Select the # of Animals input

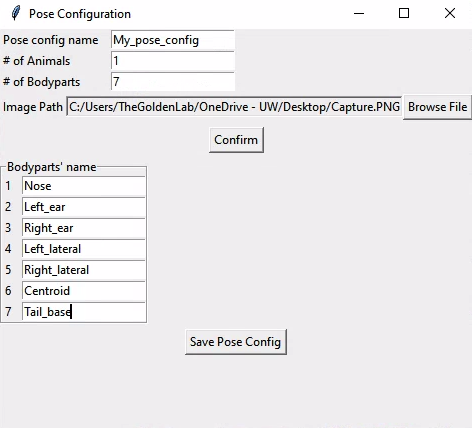173,61
